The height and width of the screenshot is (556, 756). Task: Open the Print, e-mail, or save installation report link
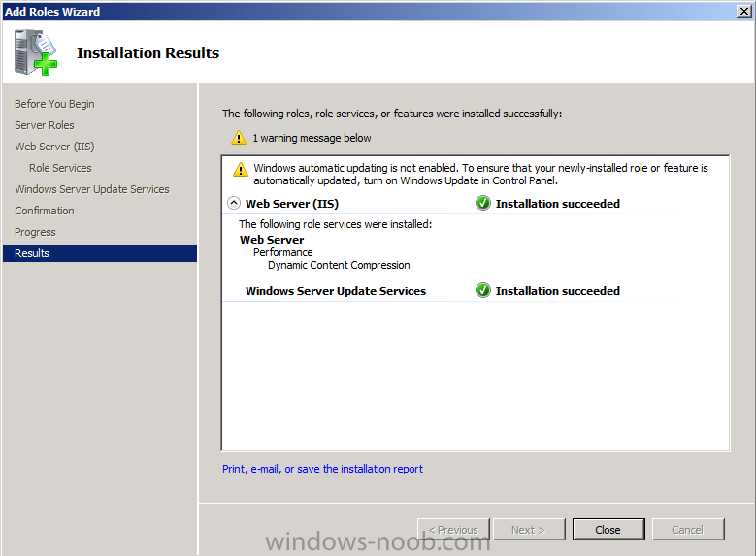click(x=322, y=469)
